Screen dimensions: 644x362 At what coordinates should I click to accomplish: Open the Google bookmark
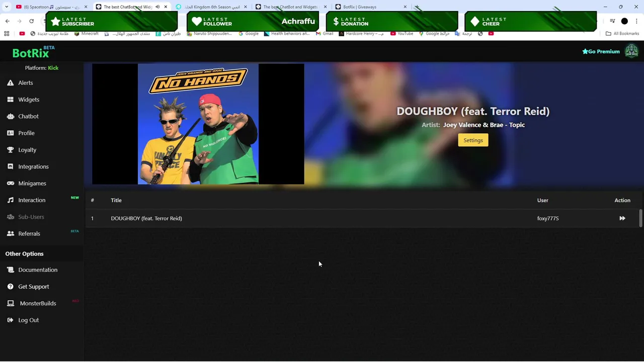[x=249, y=34]
